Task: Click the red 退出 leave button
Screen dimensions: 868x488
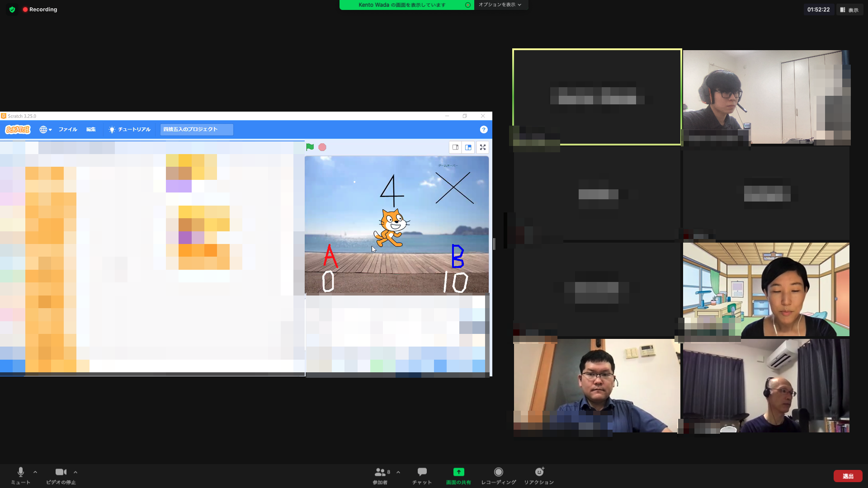Action: (848, 476)
